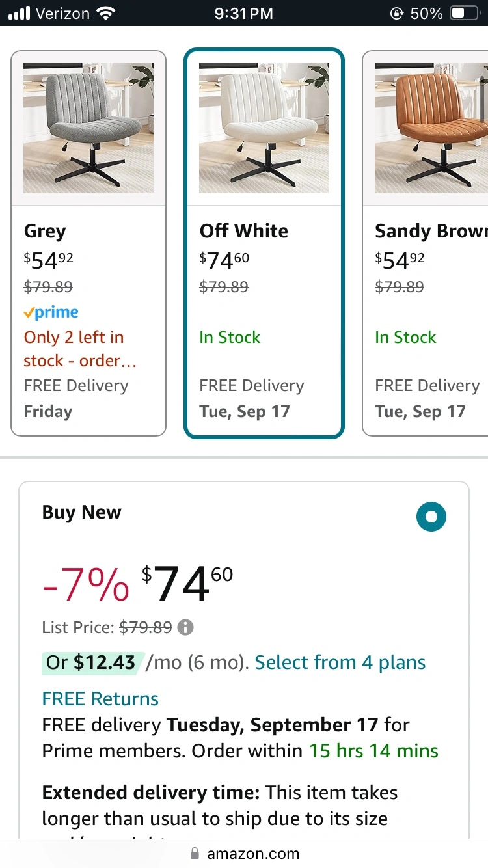
Task: Tap the $12.43 monthly payment badge
Action: point(91,662)
